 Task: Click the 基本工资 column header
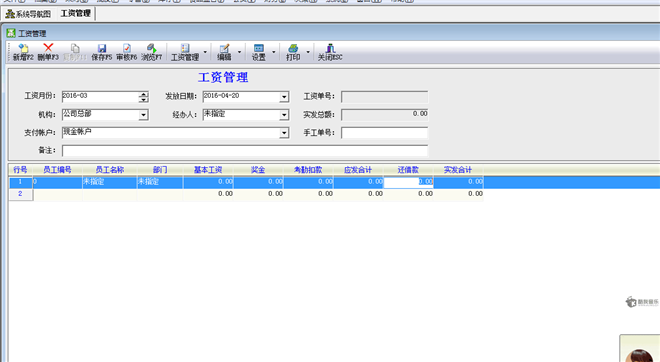pyautogui.click(x=208, y=170)
